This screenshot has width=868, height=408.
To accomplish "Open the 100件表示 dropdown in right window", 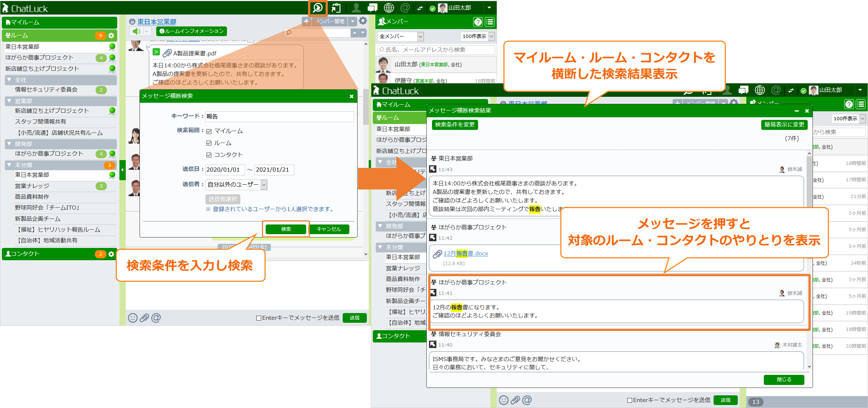I will pyautogui.click(x=848, y=119).
